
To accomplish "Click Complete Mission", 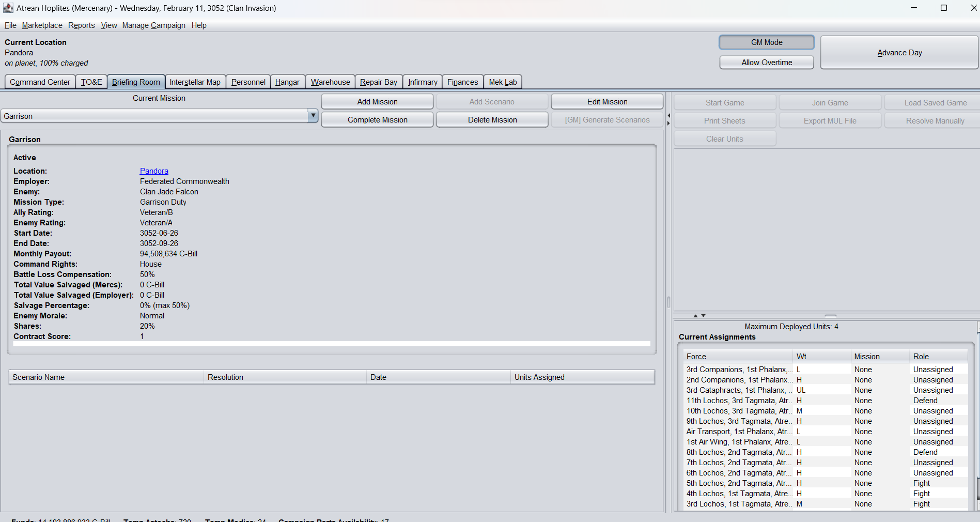I will [377, 119].
